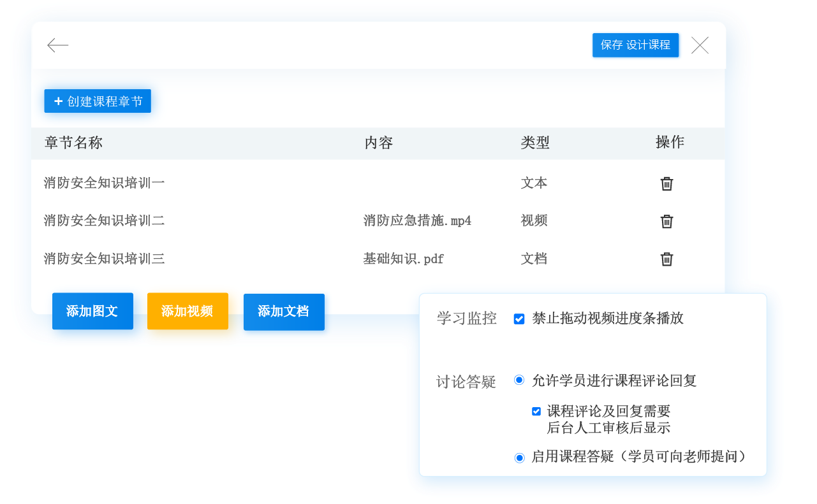The width and height of the screenshot is (817, 504).
Task: Click 创建课程章节 button
Action: pos(98,101)
